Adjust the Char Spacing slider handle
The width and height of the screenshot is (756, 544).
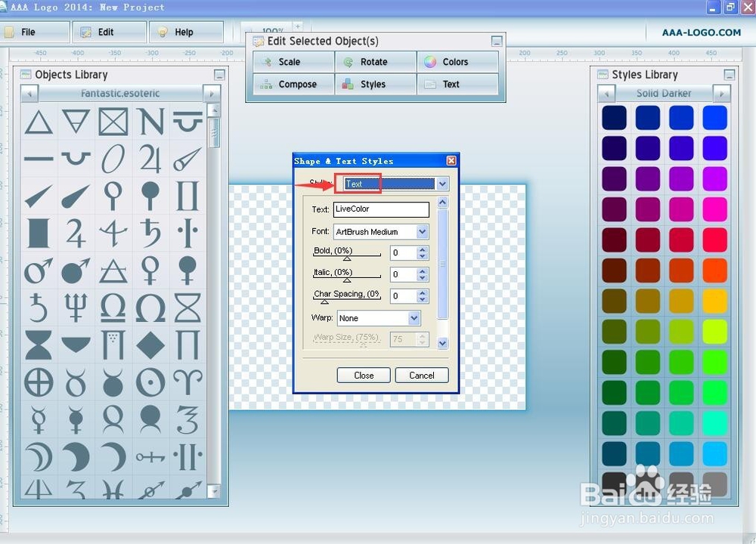(324, 301)
